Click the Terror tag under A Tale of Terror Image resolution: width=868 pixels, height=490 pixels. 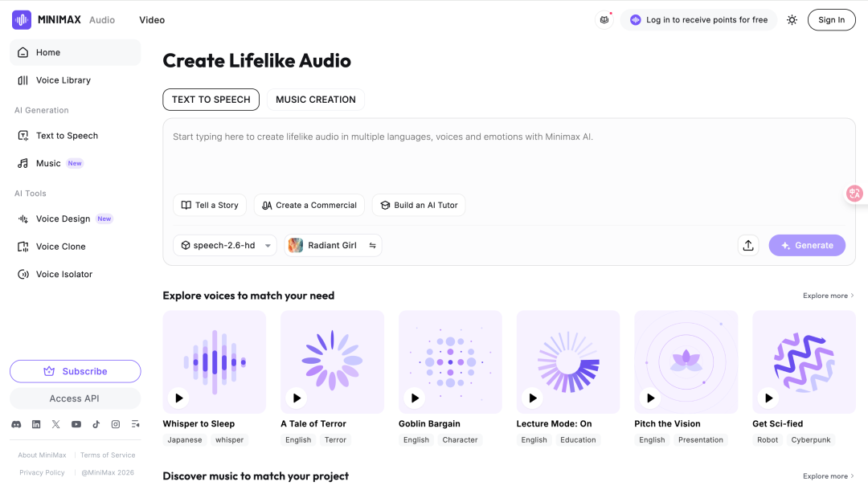pos(335,439)
